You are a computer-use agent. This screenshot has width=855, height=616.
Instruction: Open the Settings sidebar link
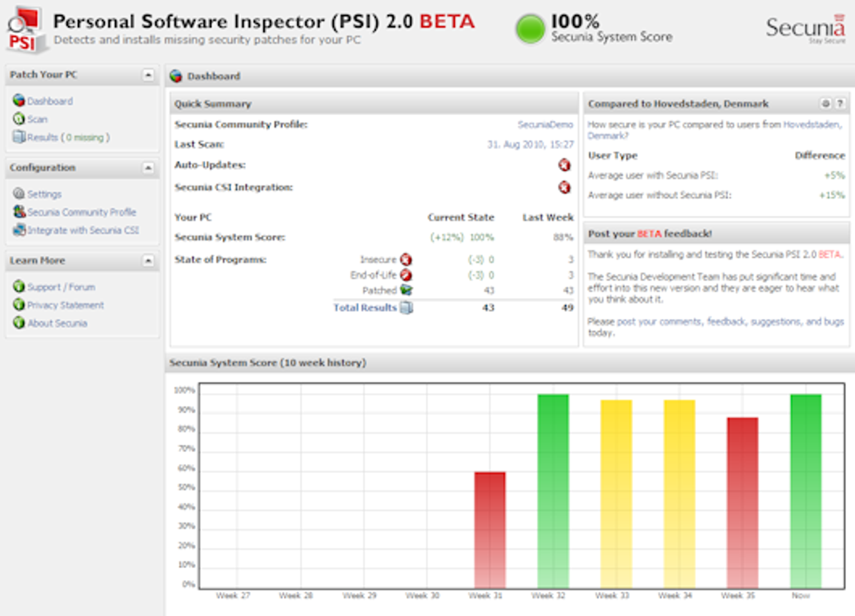tap(44, 194)
